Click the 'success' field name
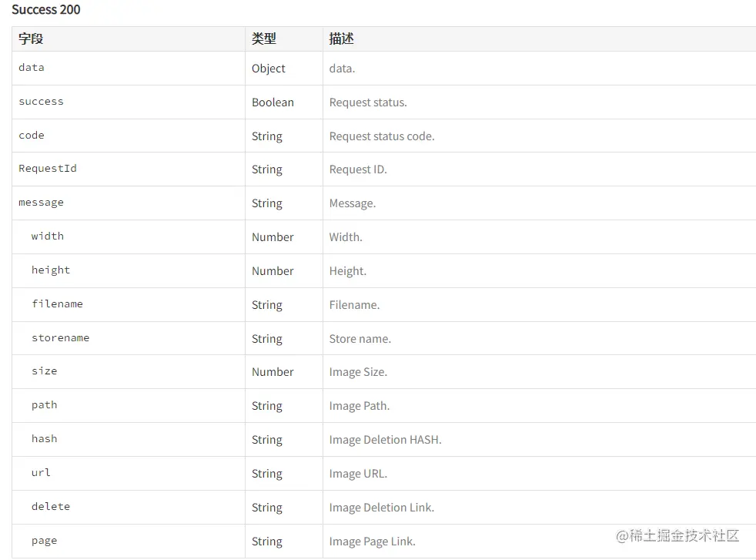 click(42, 102)
